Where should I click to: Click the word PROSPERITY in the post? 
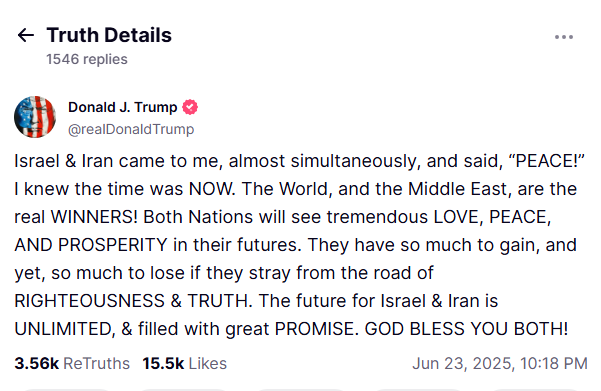click(113, 245)
